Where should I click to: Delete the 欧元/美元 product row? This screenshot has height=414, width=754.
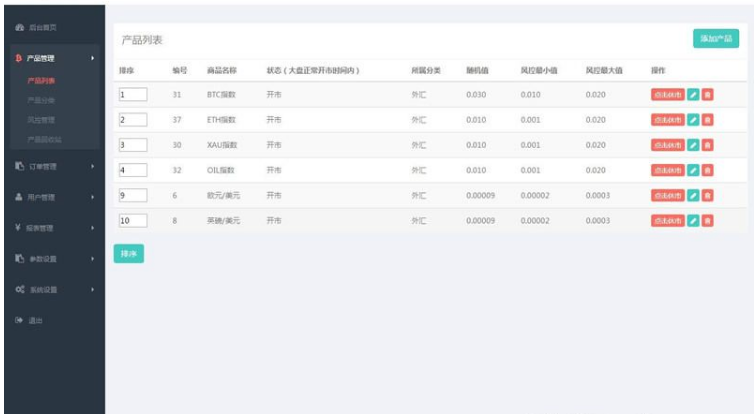[x=707, y=195]
